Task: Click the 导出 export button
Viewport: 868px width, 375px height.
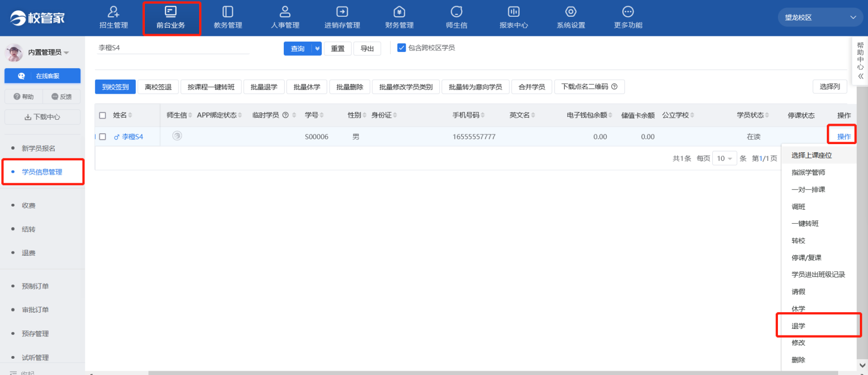Action: (367, 49)
